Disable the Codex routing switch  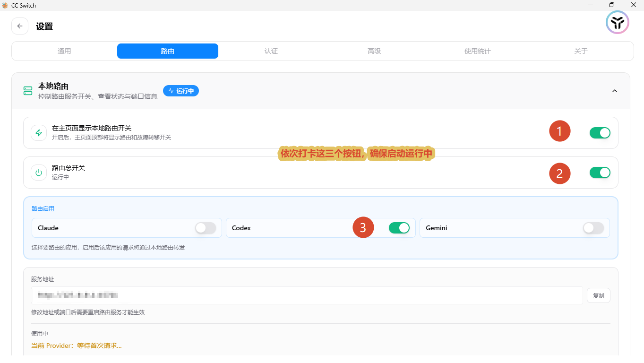(x=399, y=228)
